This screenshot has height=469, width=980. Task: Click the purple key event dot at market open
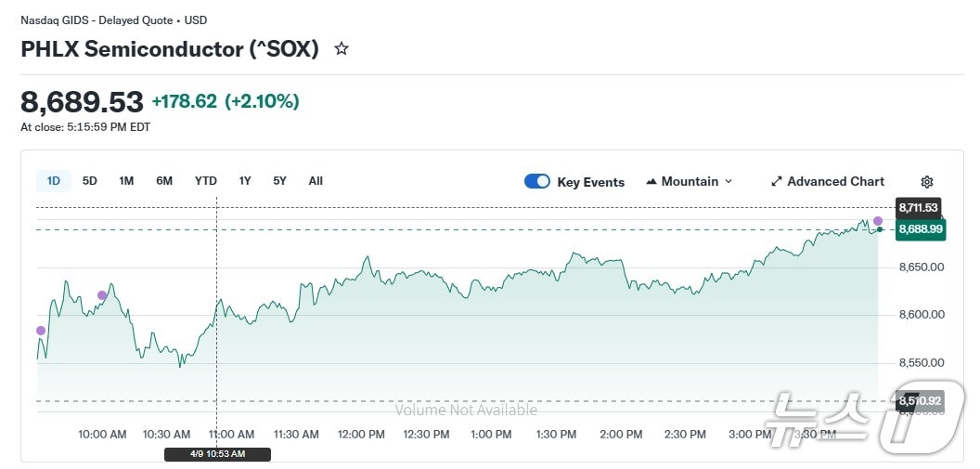[x=40, y=331]
